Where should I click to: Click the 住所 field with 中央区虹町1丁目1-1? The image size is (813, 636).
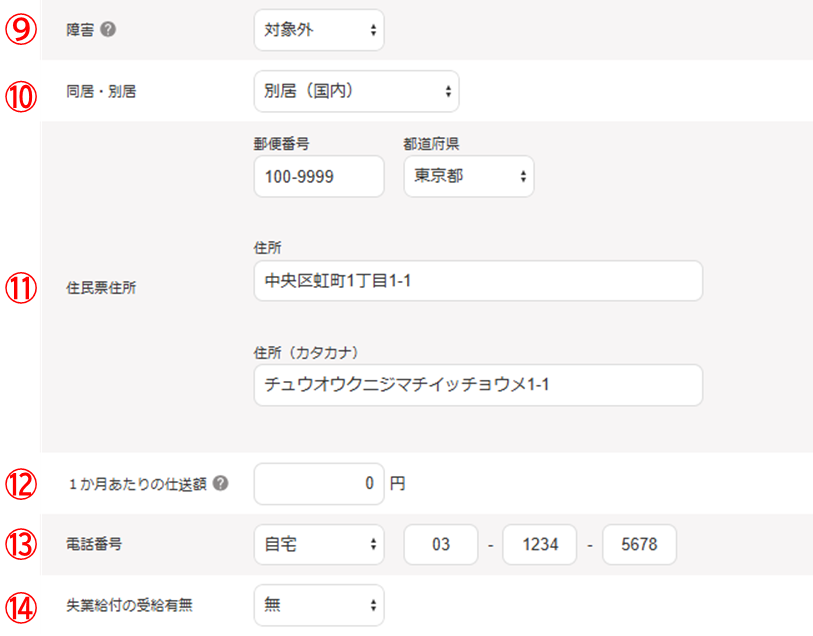coord(477,282)
